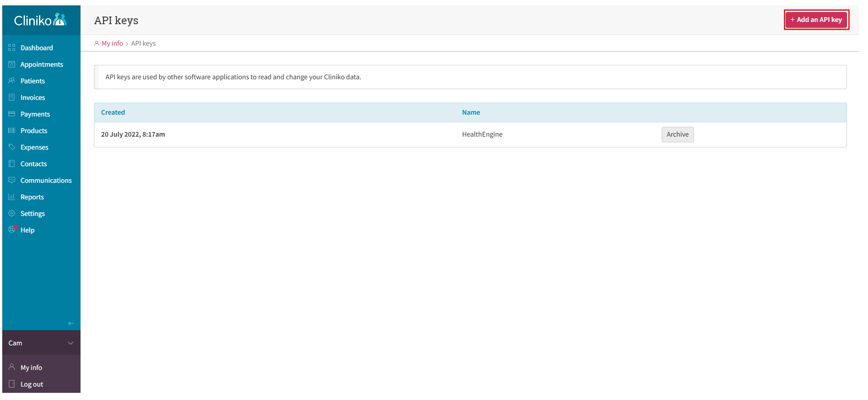The height and width of the screenshot is (400, 868).
Task: Go to Contacts in the sidebar
Action: 34,164
